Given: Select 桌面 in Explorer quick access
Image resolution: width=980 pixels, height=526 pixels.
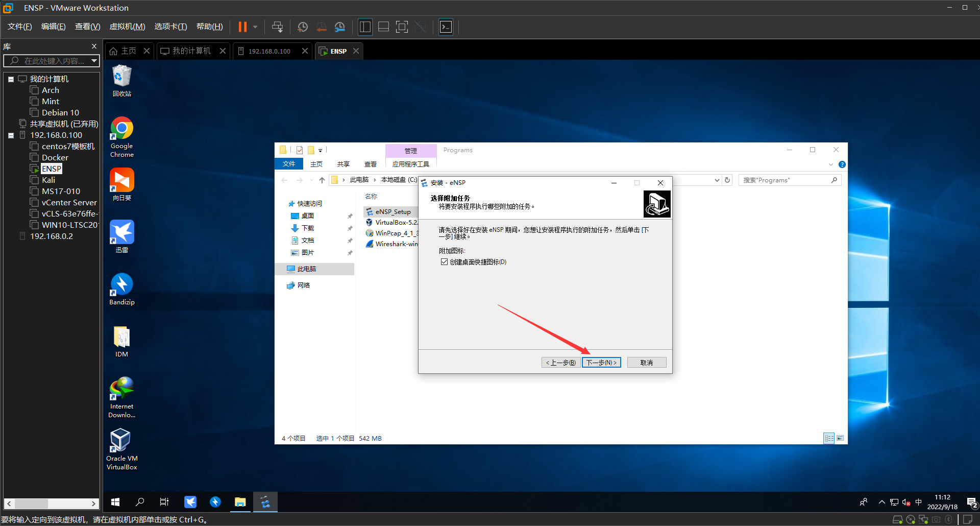Looking at the screenshot, I should [308, 216].
